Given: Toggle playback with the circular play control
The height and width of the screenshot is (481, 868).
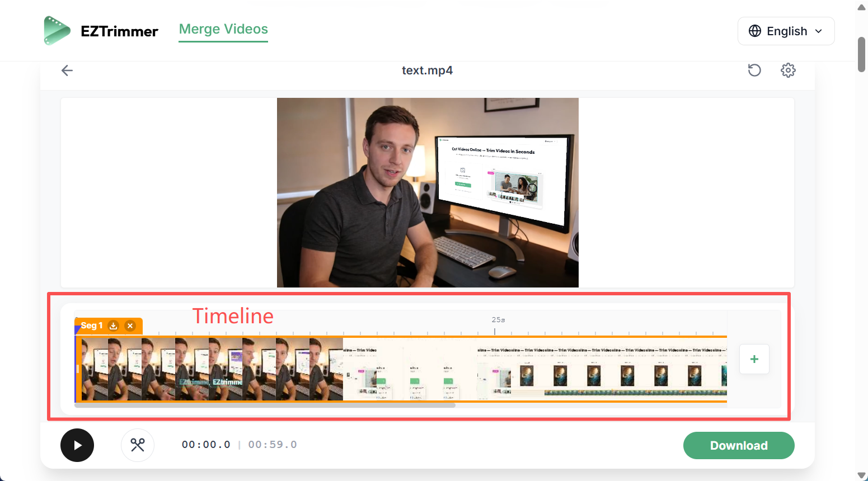Looking at the screenshot, I should pos(77,445).
